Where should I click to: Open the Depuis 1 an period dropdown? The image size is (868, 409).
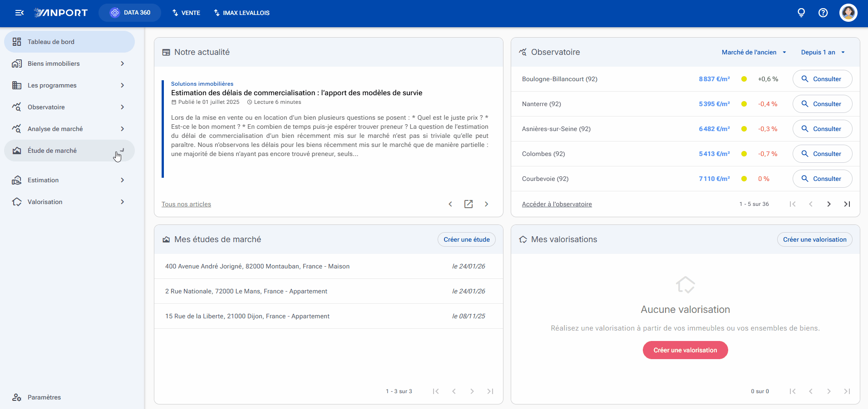click(x=823, y=52)
